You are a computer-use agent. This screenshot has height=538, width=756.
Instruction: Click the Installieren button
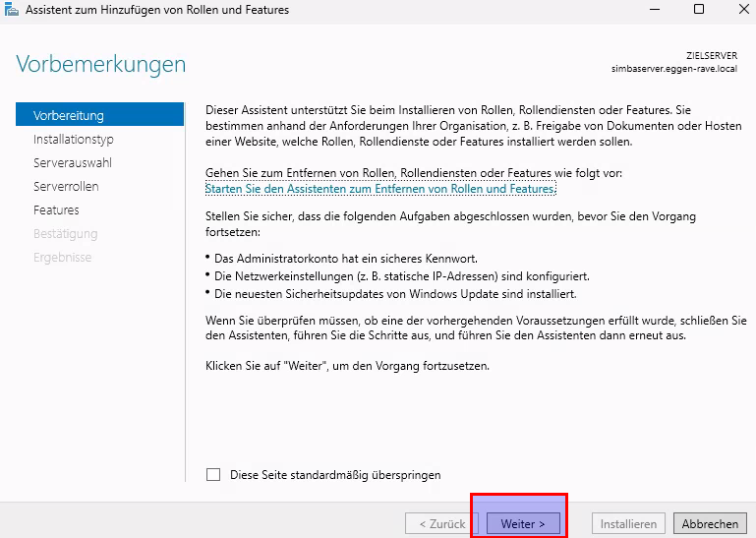point(628,524)
